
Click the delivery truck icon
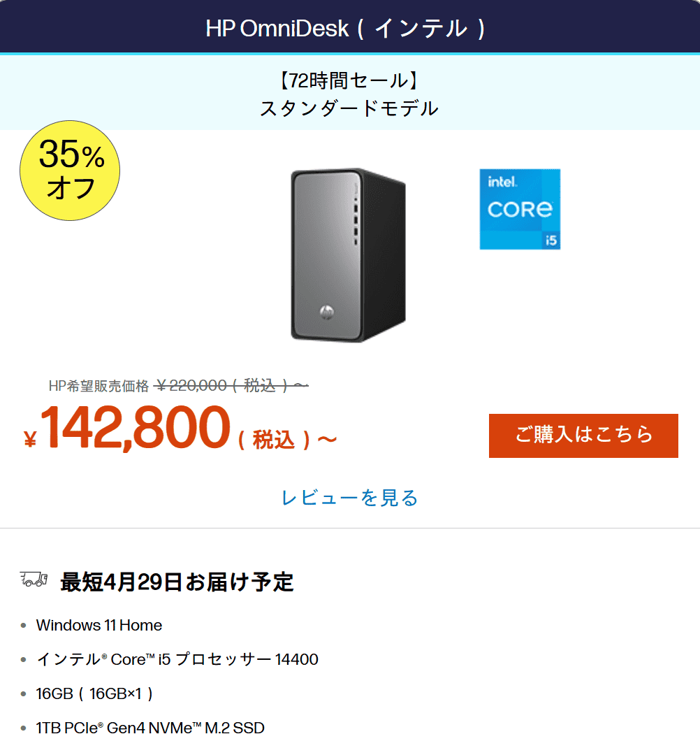pos(33,578)
